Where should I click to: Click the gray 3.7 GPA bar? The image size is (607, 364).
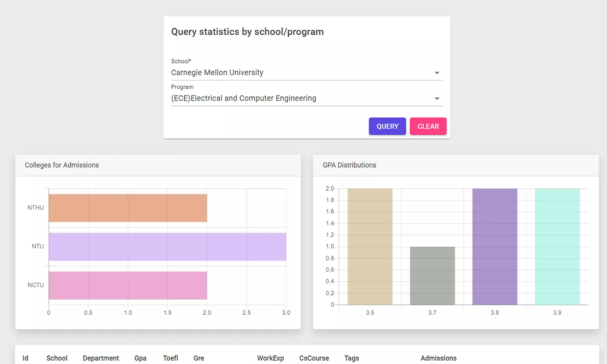coord(432,276)
